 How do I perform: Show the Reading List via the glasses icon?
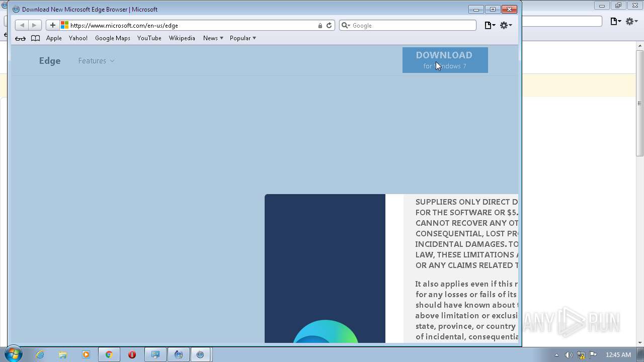click(x=20, y=38)
